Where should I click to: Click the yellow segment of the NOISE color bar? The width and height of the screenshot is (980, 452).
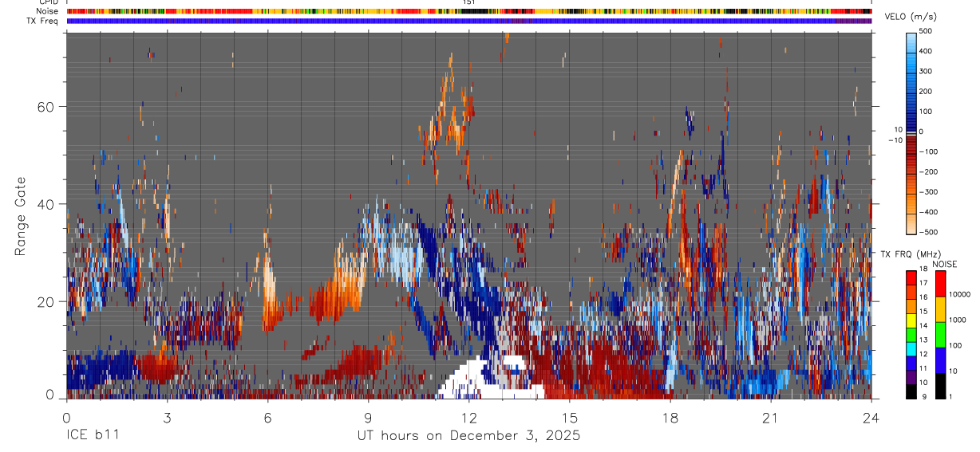(940, 309)
